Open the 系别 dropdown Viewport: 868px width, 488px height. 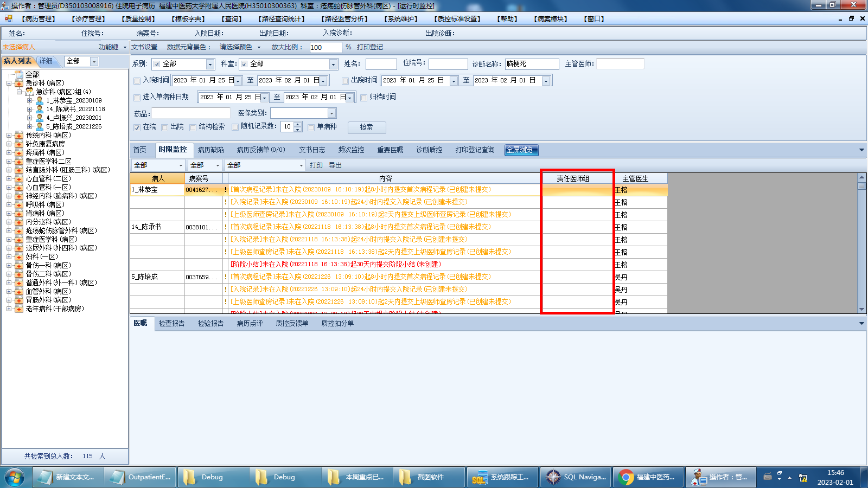tap(210, 65)
